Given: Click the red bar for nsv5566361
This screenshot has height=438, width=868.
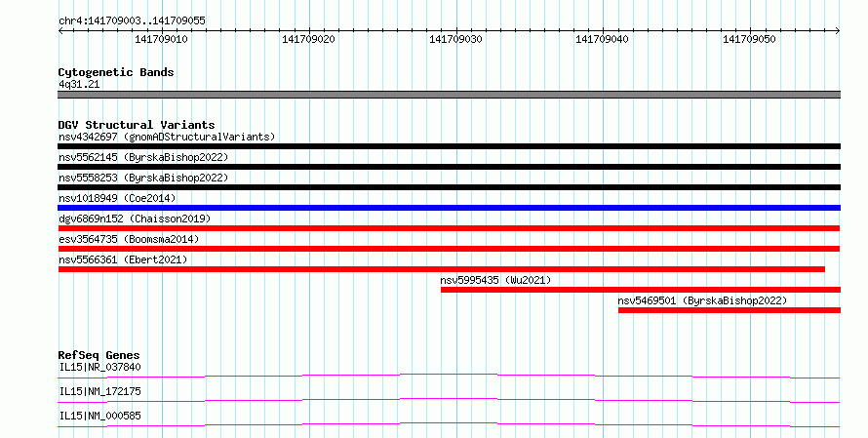Looking at the screenshot, I should (x=441, y=269).
